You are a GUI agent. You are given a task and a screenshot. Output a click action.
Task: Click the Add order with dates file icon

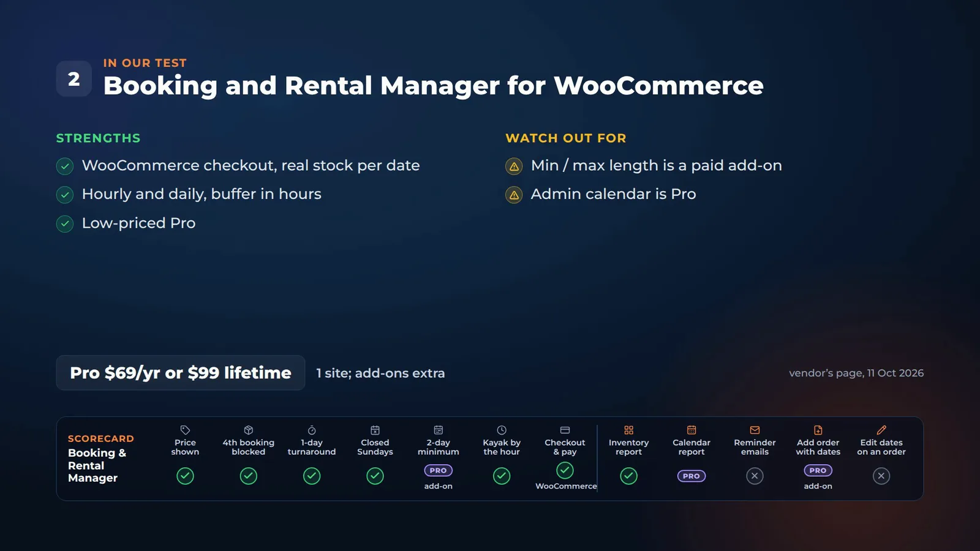tap(818, 430)
